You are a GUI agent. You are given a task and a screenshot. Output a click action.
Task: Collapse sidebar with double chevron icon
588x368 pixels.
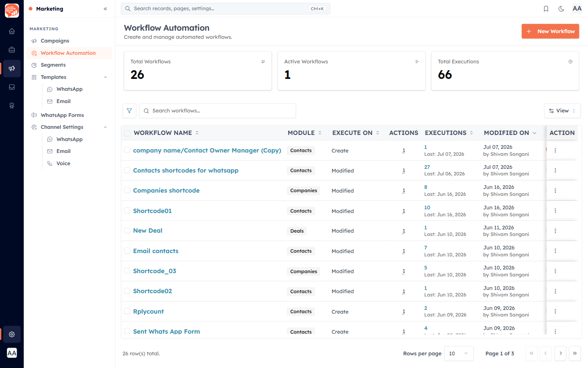click(105, 9)
